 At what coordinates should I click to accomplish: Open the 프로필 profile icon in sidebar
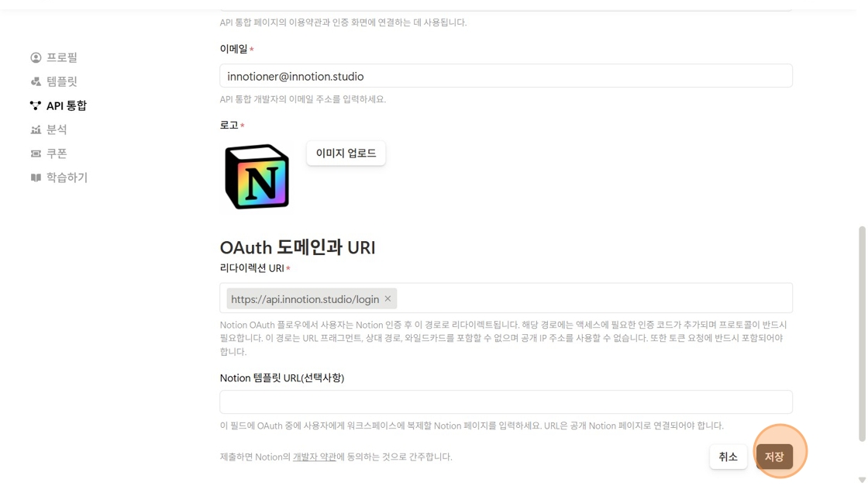pyautogui.click(x=36, y=57)
